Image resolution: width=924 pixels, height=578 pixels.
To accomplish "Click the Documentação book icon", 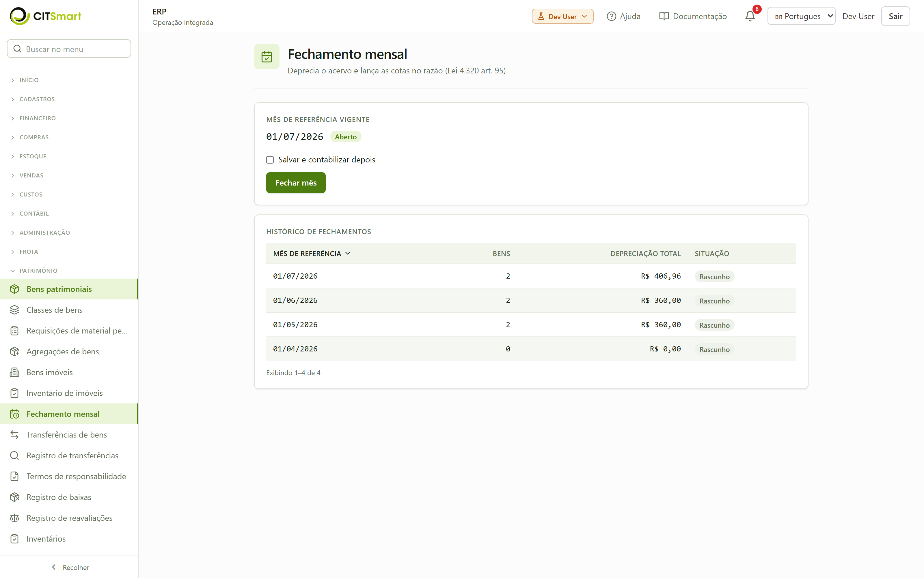I will click(664, 16).
